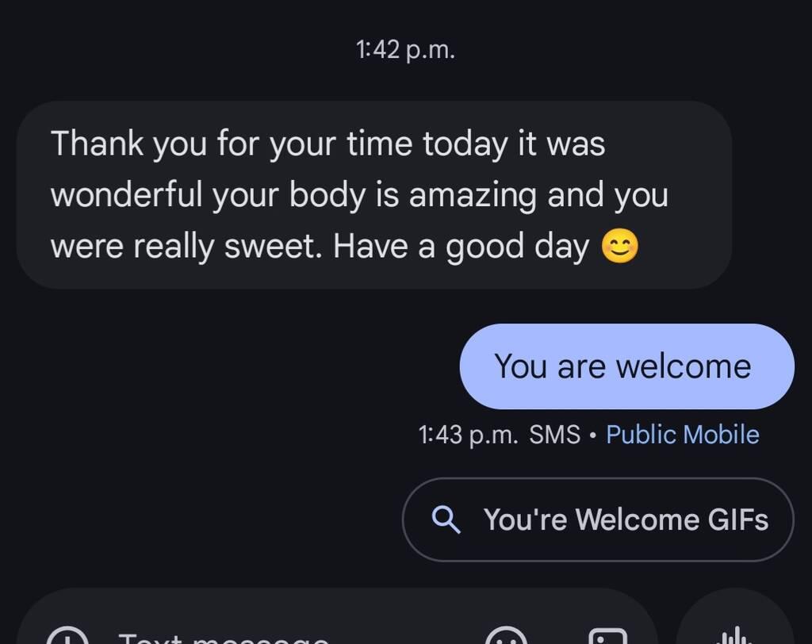Tap the smiling emoji in received message
Image resolution: width=812 pixels, height=644 pixels.
click(619, 247)
